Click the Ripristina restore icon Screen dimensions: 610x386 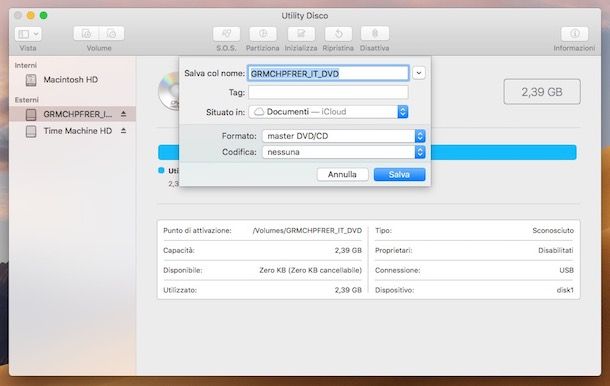point(338,34)
